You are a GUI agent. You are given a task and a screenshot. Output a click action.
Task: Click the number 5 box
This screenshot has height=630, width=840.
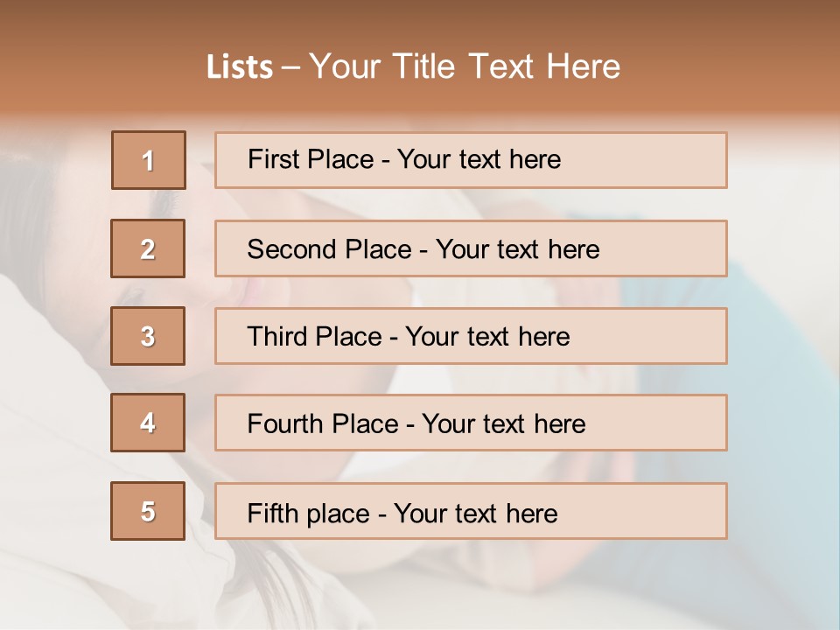(148, 511)
